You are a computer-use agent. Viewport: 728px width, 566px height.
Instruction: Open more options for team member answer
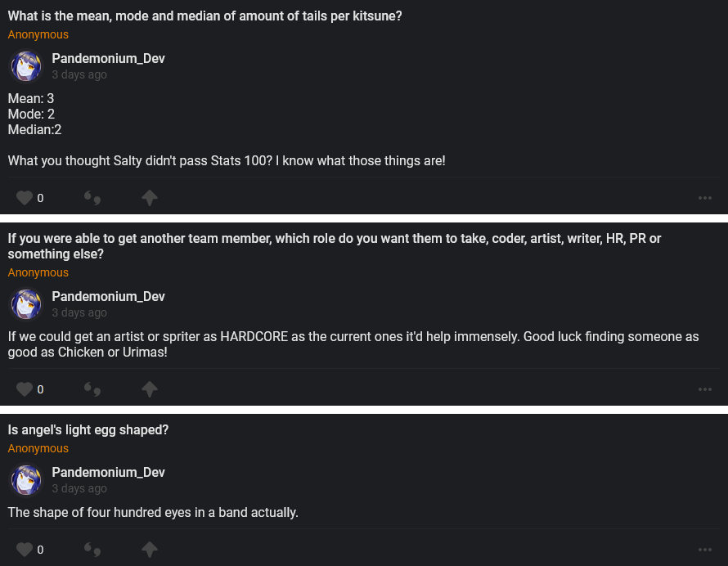[705, 389]
